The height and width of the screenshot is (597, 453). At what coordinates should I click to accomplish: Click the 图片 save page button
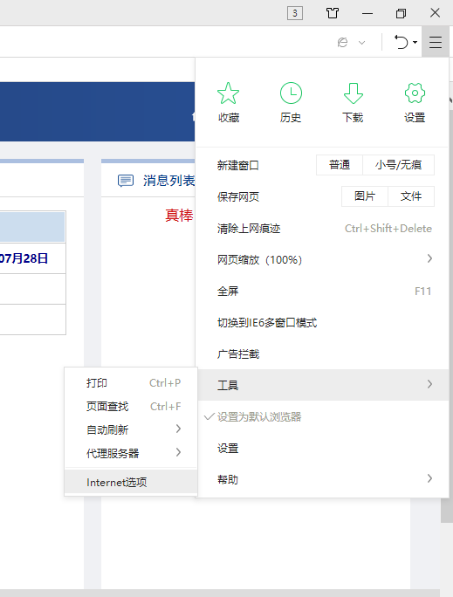pos(364,196)
